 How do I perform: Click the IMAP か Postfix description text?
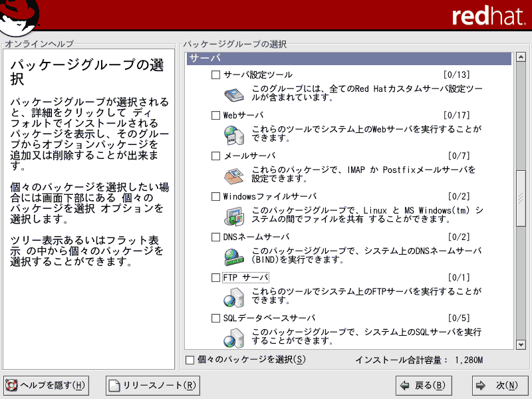click(362, 174)
